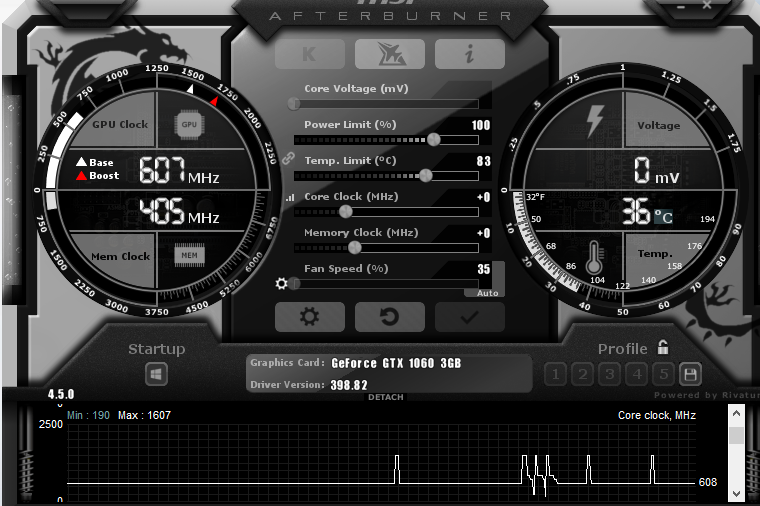Image resolution: width=760 pixels, height=506 pixels.
Task: Open fan settings gear beside Fan Speed
Action: click(281, 284)
